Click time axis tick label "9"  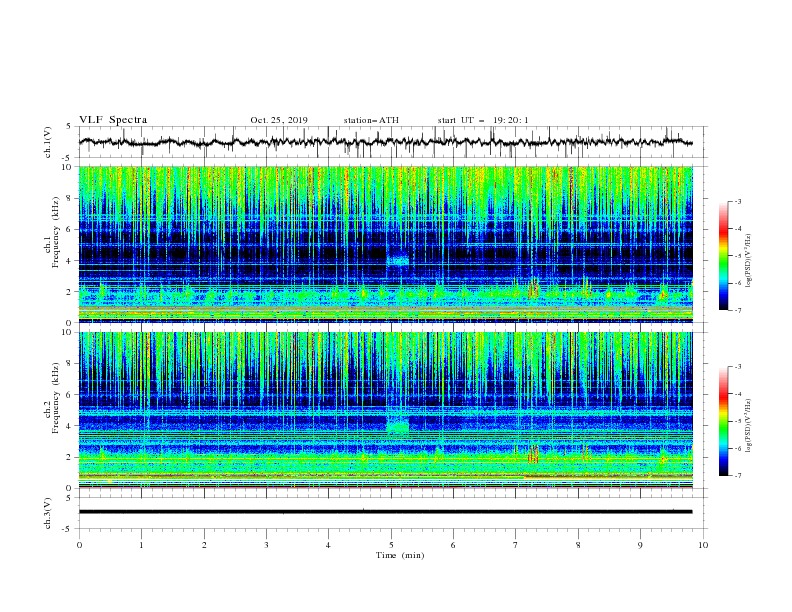pos(640,545)
